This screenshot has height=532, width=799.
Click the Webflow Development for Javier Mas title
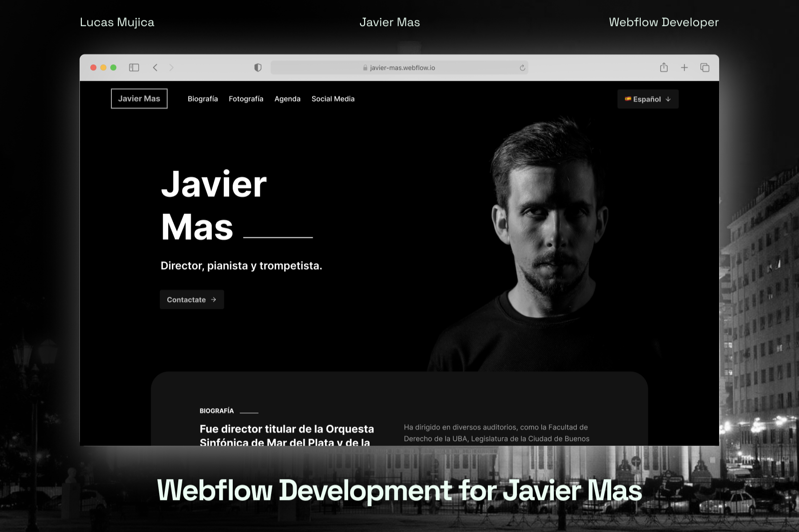tap(399, 490)
